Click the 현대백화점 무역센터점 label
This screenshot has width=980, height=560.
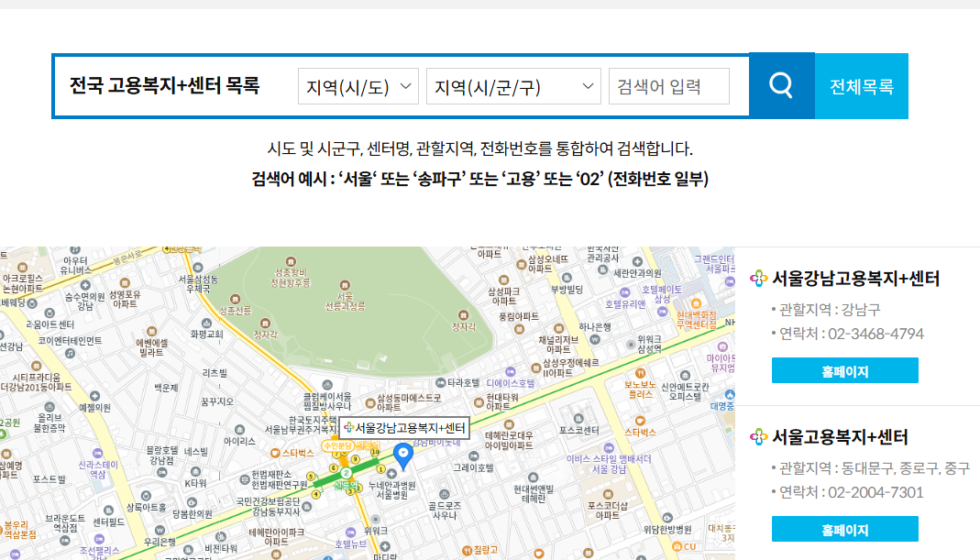[x=696, y=320]
